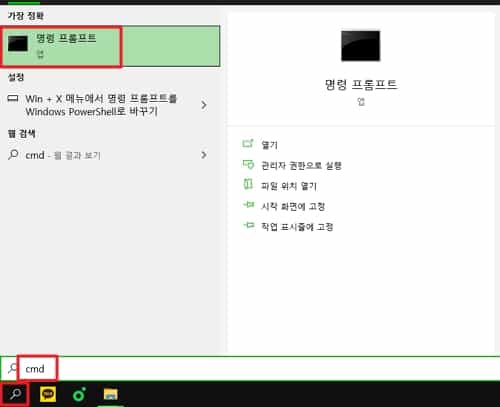Open KakaoTalk from the taskbar

pyautogui.click(x=48, y=395)
